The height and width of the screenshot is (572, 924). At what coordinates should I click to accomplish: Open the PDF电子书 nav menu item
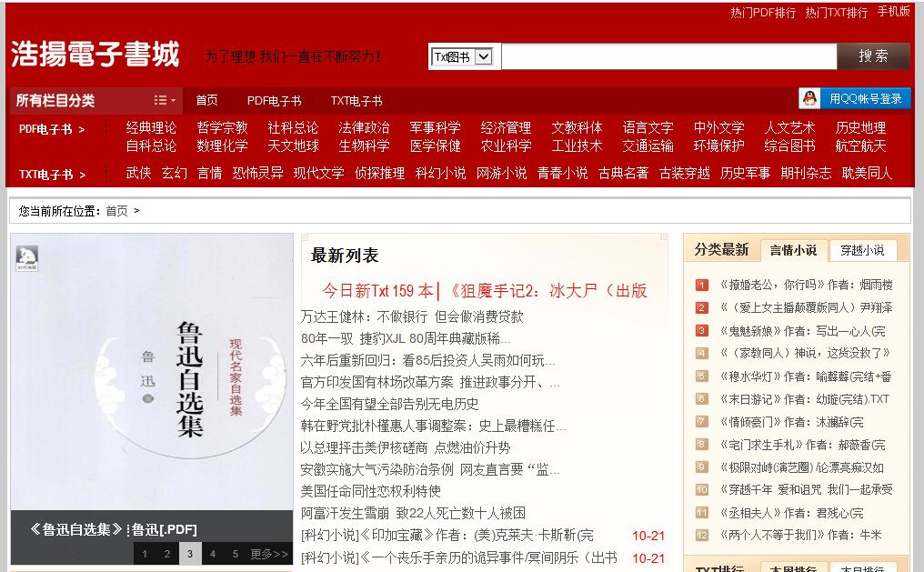click(274, 101)
